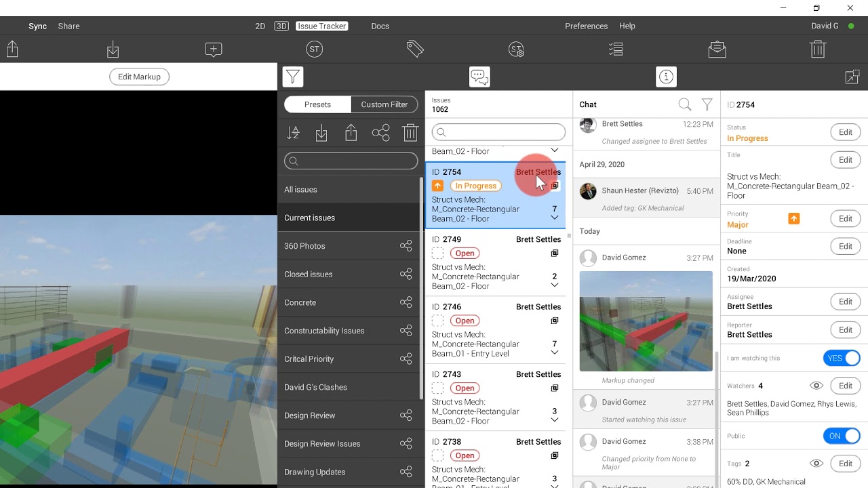Click the trash icon in top toolbar
The height and width of the screenshot is (488, 868).
point(818,49)
